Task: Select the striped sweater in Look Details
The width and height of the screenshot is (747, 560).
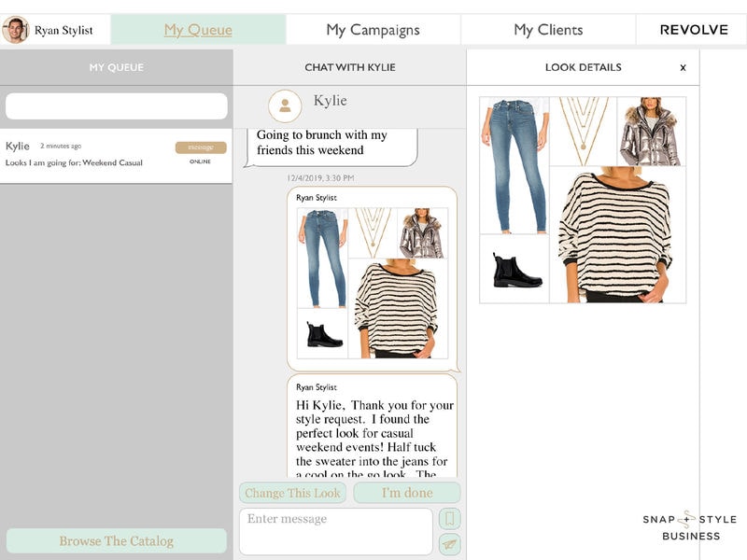Action: tap(617, 234)
